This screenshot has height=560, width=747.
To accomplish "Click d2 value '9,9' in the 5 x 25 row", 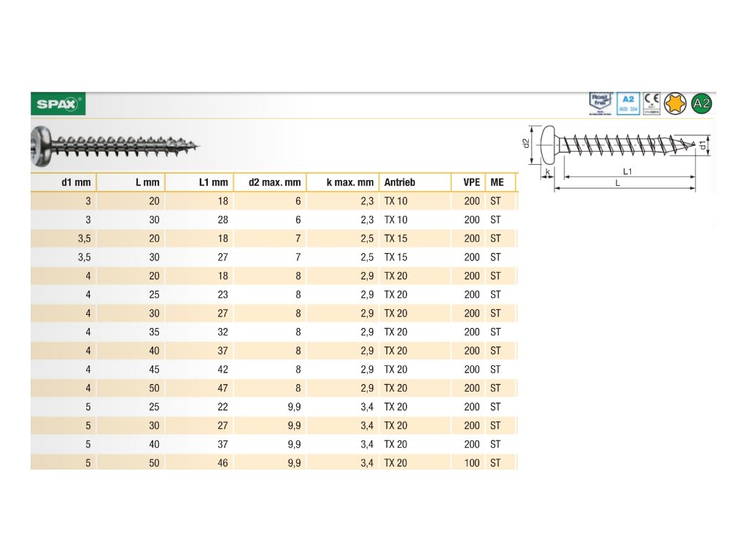I will (295, 407).
